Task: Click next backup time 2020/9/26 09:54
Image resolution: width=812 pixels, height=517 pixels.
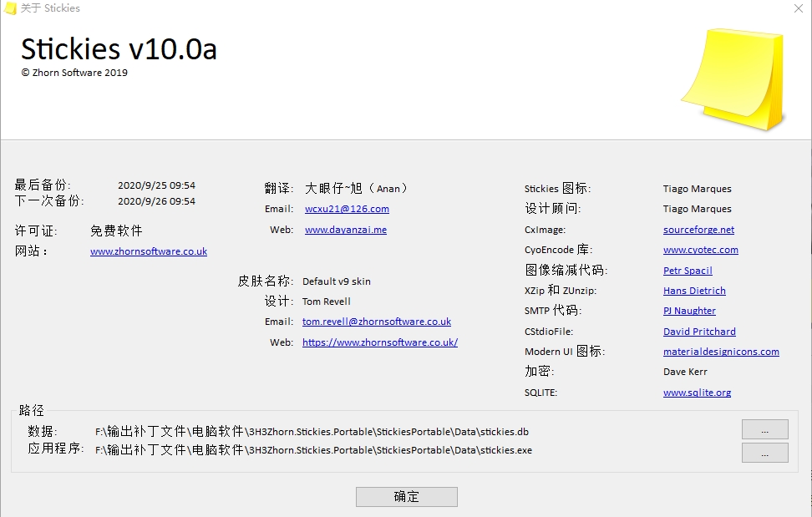Action: click(156, 201)
